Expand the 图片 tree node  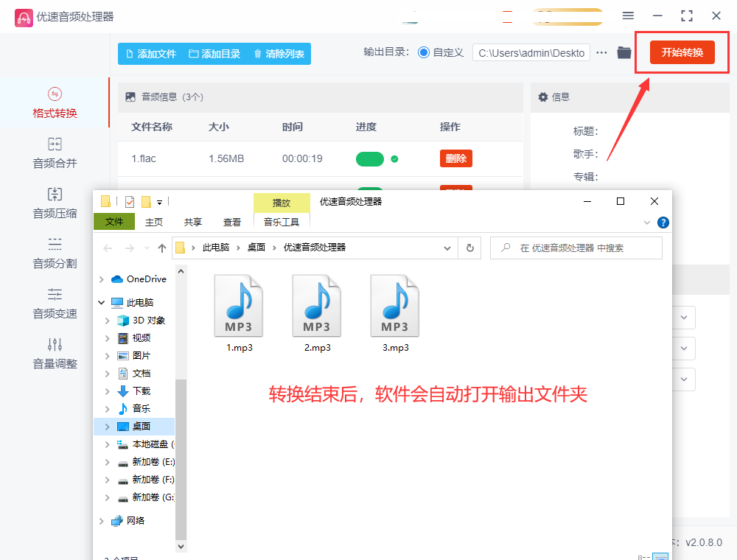(108, 356)
